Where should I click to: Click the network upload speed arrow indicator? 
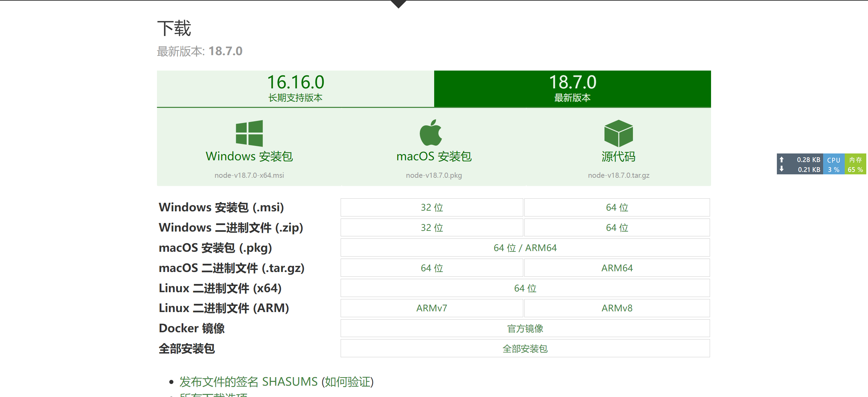click(782, 160)
